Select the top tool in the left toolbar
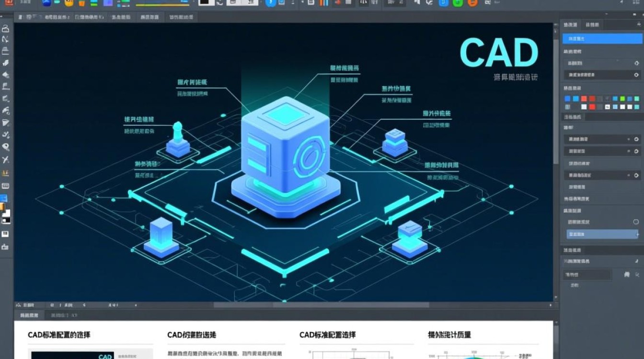The height and width of the screenshot is (359, 644). (x=6, y=28)
